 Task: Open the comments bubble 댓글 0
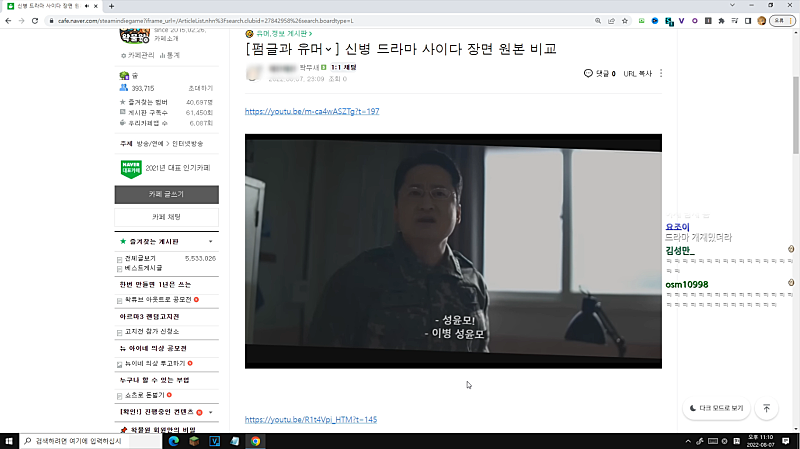point(599,73)
